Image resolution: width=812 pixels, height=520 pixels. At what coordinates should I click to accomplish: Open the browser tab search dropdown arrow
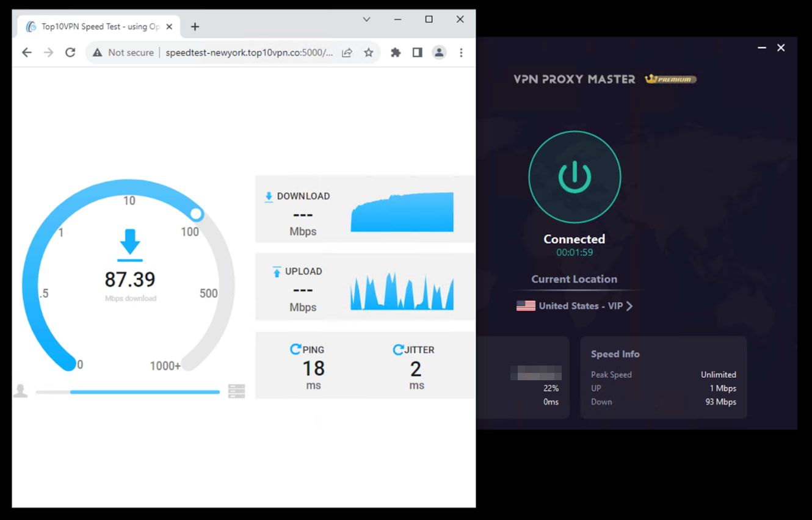[366, 19]
